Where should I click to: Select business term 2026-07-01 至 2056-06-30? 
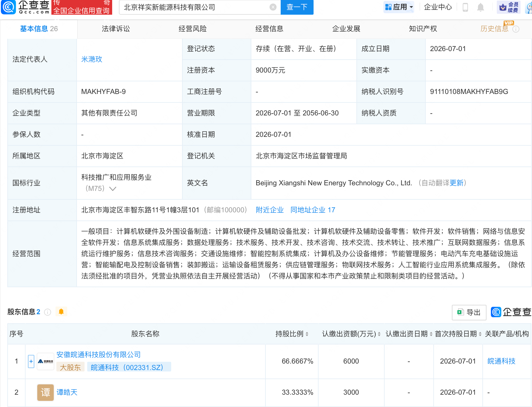tap(297, 113)
